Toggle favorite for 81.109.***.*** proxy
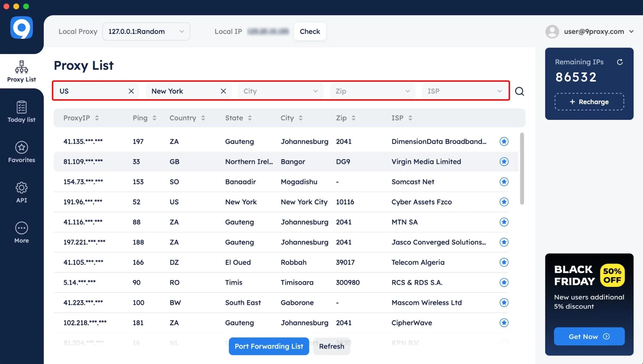 pos(504,162)
